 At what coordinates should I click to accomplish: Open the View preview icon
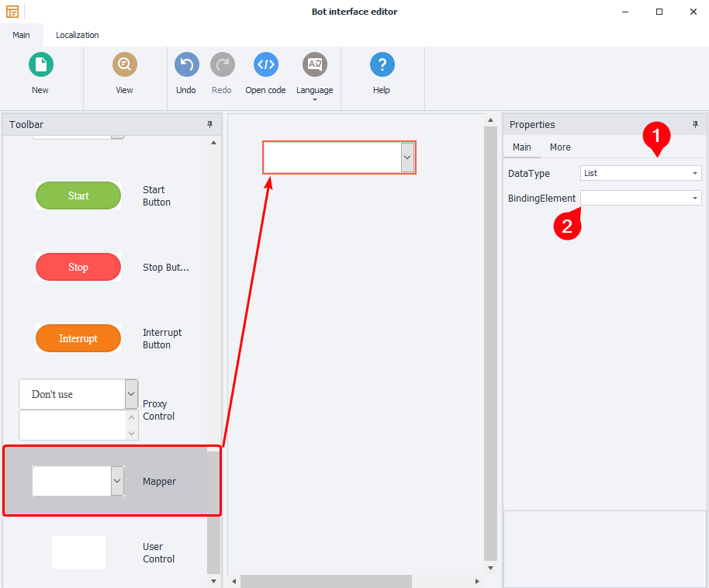(124, 64)
